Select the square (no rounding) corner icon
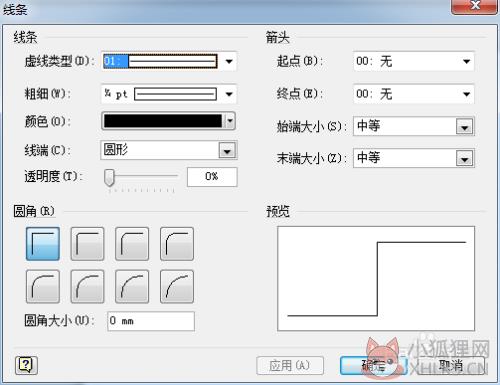The image size is (500, 385). click(43, 244)
